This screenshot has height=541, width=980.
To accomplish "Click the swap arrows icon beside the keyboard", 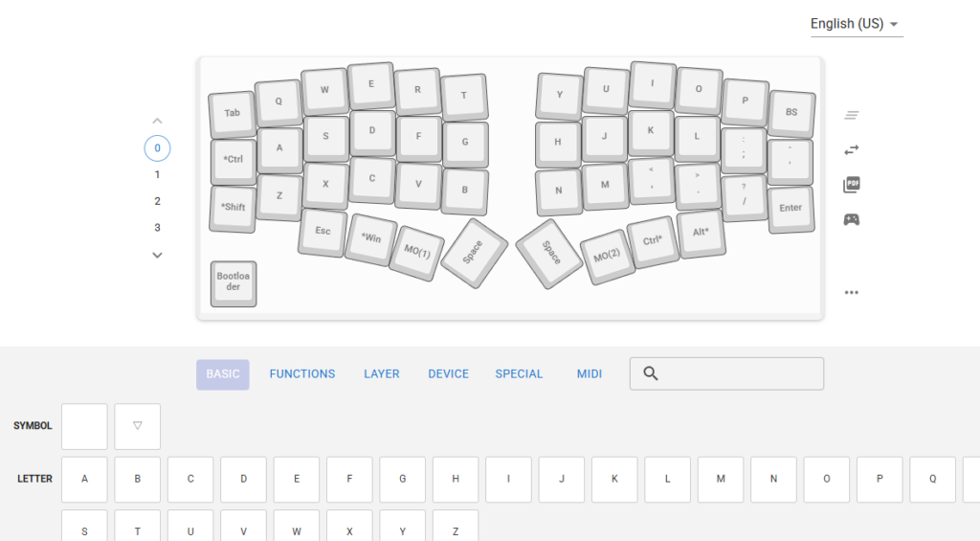I will [851, 150].
